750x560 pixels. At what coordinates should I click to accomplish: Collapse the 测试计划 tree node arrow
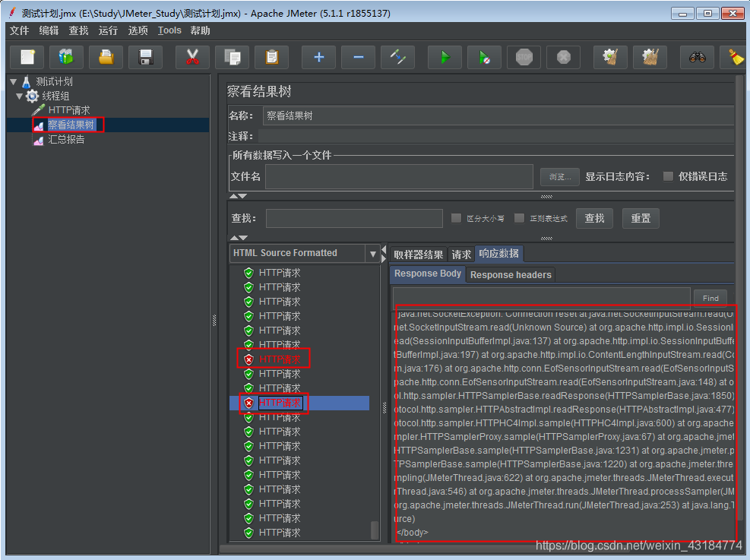click(x=14, y=82)
